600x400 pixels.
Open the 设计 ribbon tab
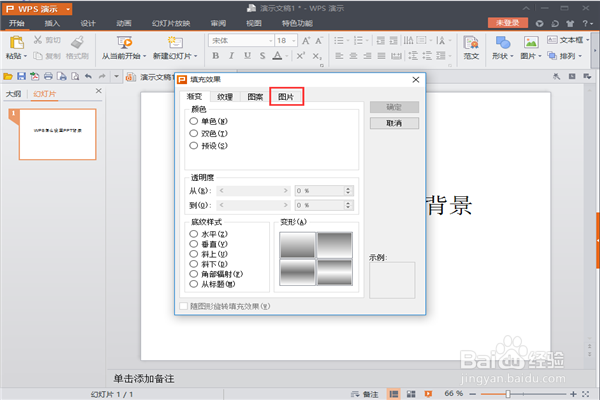point(88,23)
